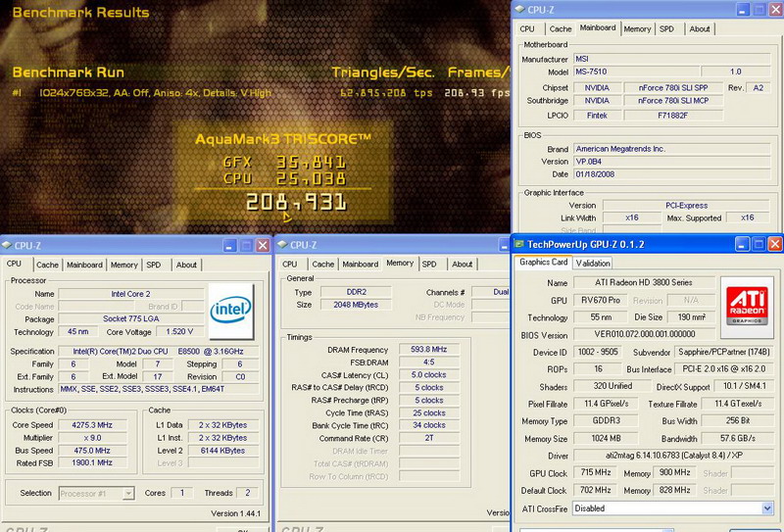Click GPU-Z Name field ATI Radeon HD 3800
The image size is (784, 532).
(x=644, y=282)
